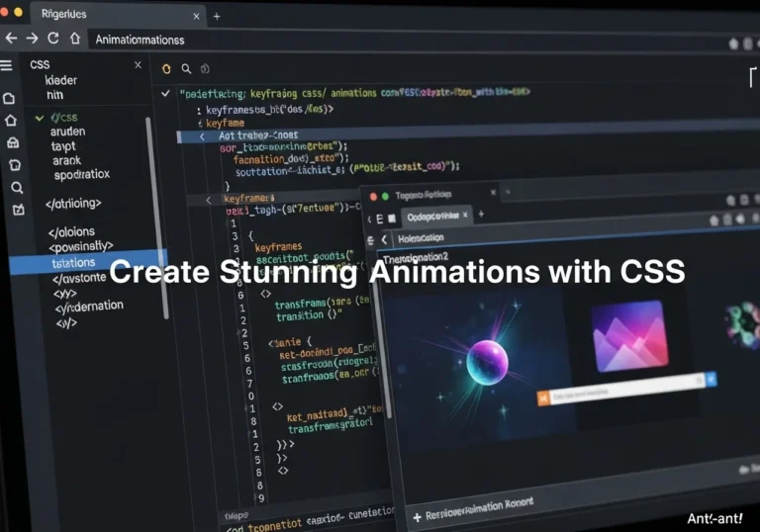This screenshot has width=760, height=532.
Task: Click hin in the CSS panel
Action: (54, 95)
